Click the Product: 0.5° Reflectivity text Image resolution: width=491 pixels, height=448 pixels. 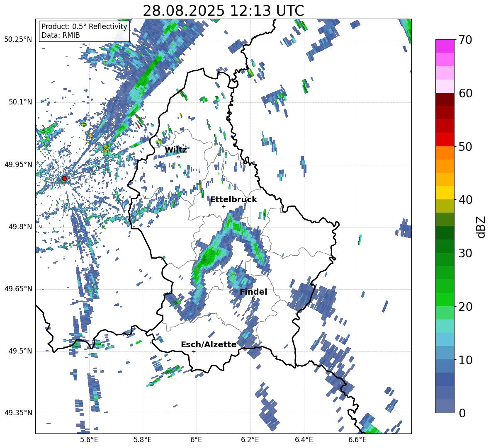84,26
